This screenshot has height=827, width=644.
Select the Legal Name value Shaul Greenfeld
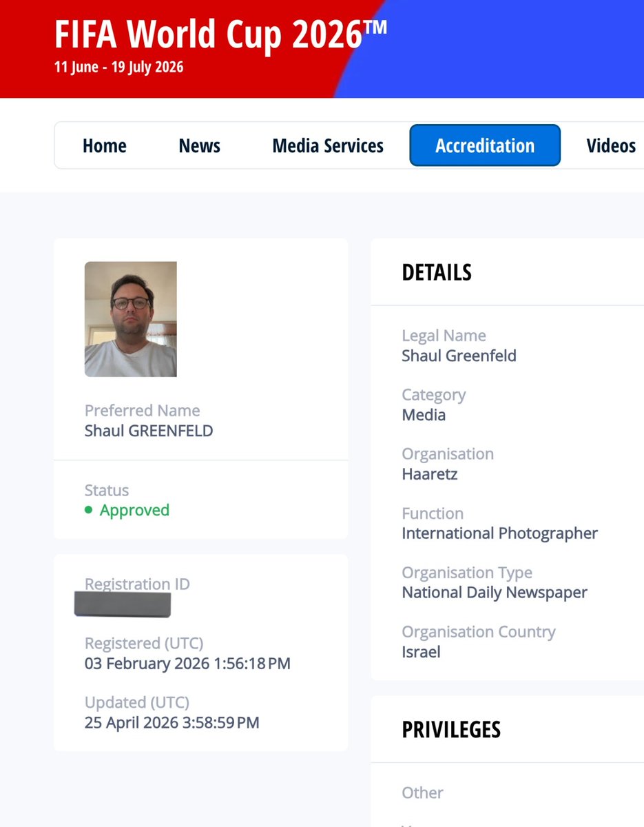click(x=459, y=356)
